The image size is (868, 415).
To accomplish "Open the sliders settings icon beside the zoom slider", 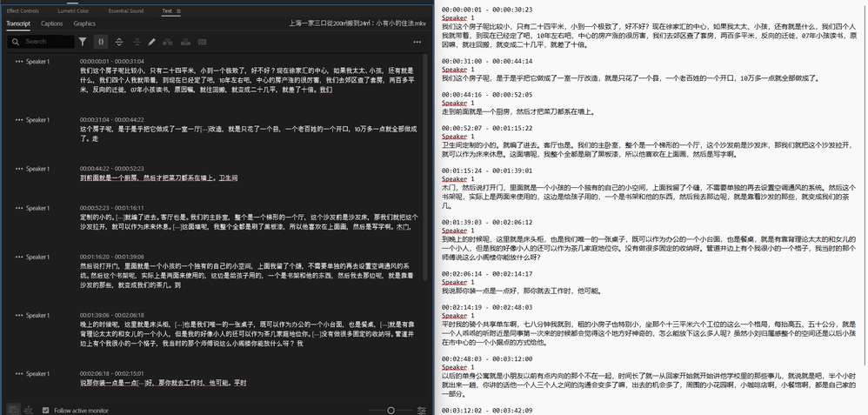I will click(x=422, y=411).
